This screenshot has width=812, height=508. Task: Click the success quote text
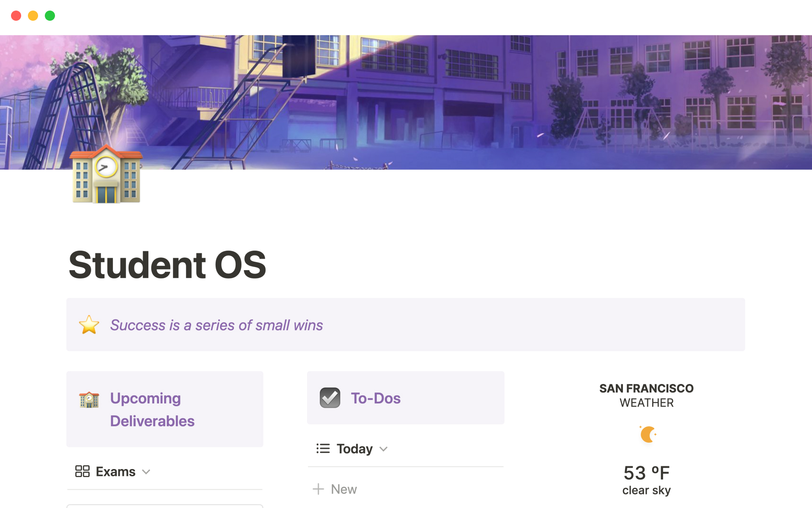(x=216, y=325)
